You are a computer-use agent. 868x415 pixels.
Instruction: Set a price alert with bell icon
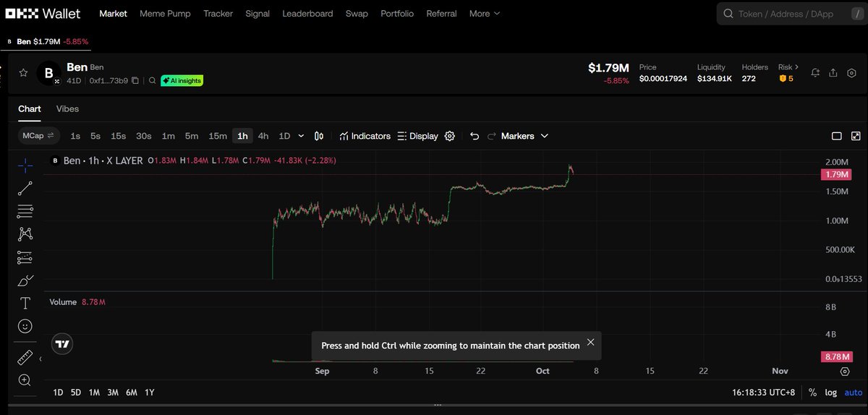(x=816, y=73)
